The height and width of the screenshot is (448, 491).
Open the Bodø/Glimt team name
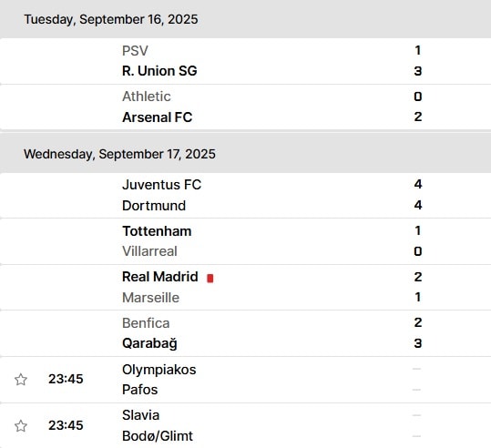[158, 436]
